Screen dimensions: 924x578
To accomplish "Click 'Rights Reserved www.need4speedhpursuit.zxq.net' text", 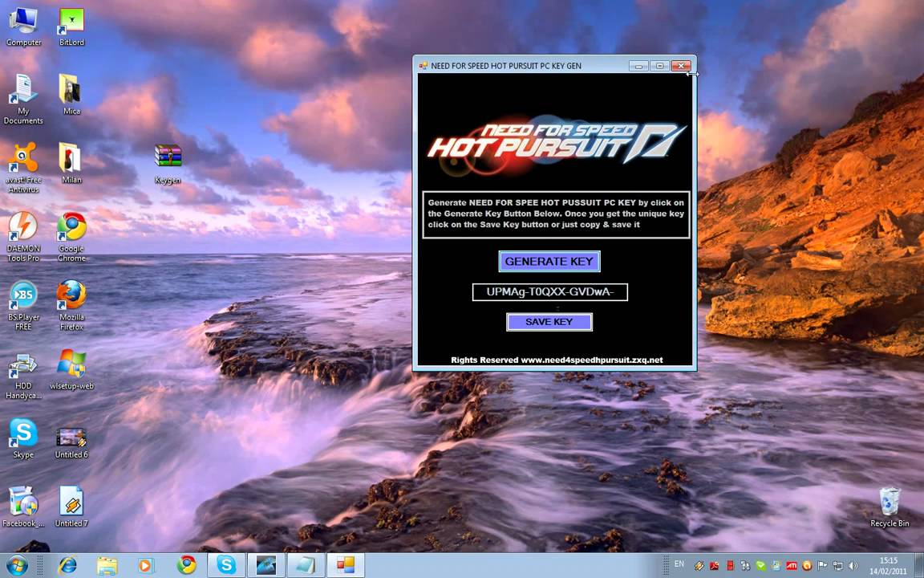I will pyautogui.click(x=557, y=360).
